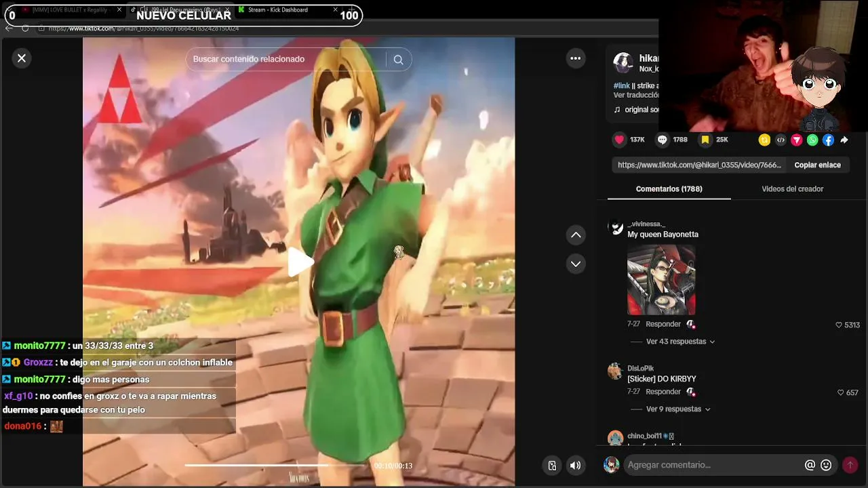Mention a user with the @ icon
Viewport: 868px width, 488px height.
[810, 465]
